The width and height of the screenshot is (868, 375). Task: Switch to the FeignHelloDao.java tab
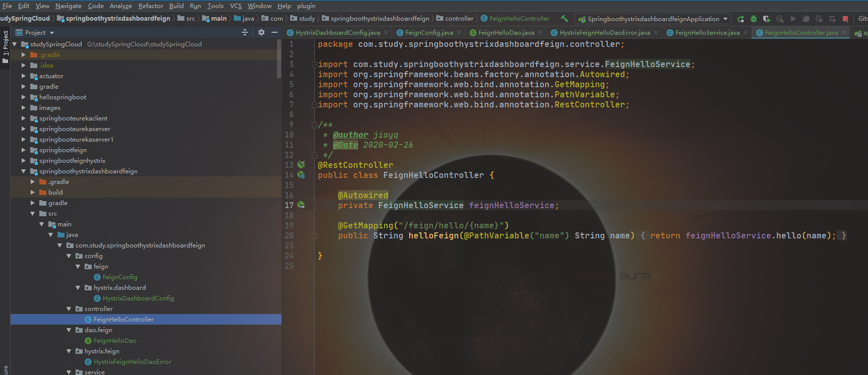[506, 32]
